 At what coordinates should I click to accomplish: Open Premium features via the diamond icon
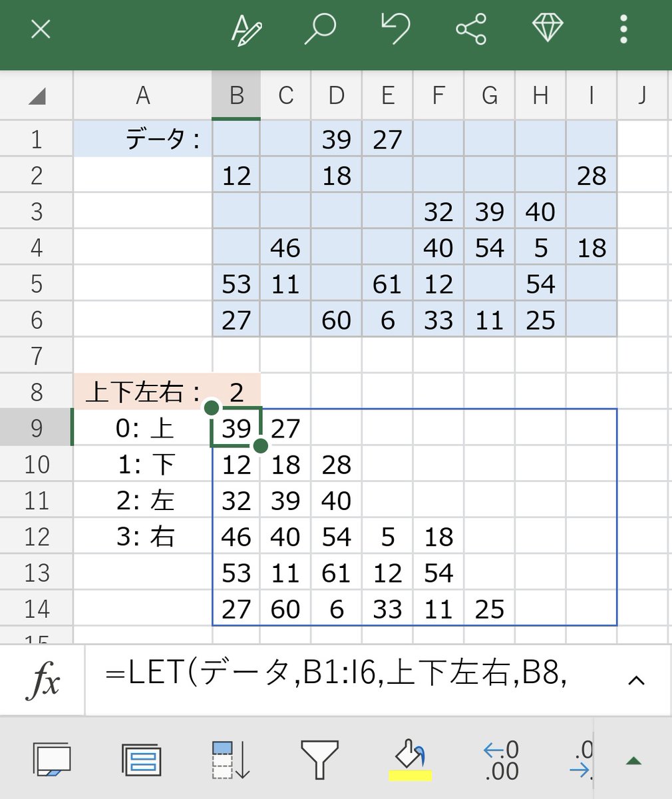[548, 29]
